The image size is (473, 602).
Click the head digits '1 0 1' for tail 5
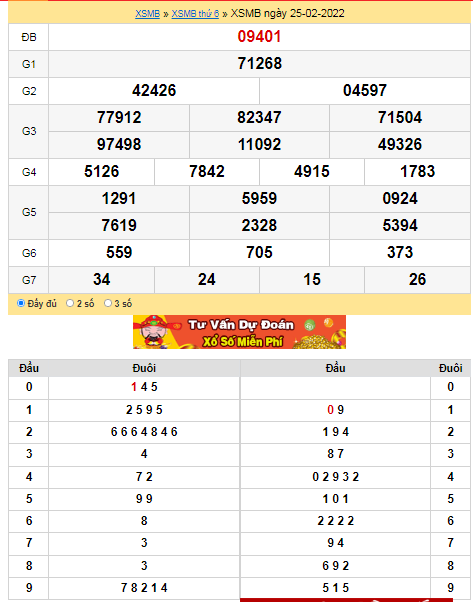click(336, 499)
